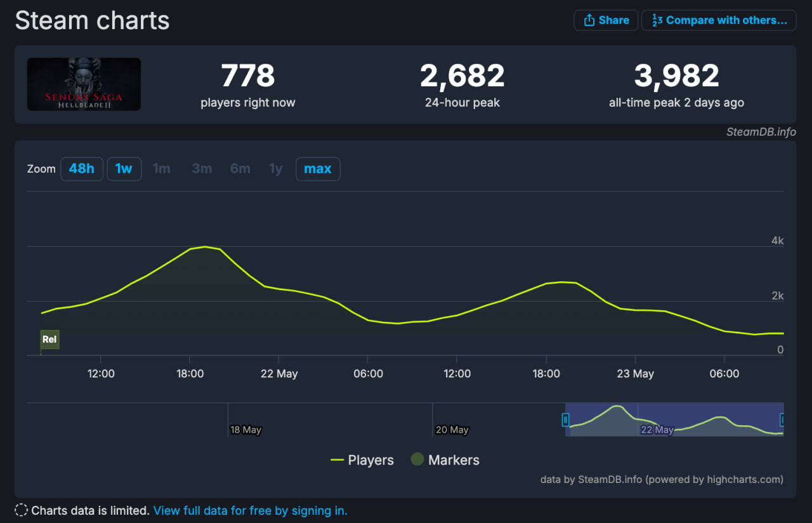
Task: Click View full data by signing in
Action: point(251,510)
